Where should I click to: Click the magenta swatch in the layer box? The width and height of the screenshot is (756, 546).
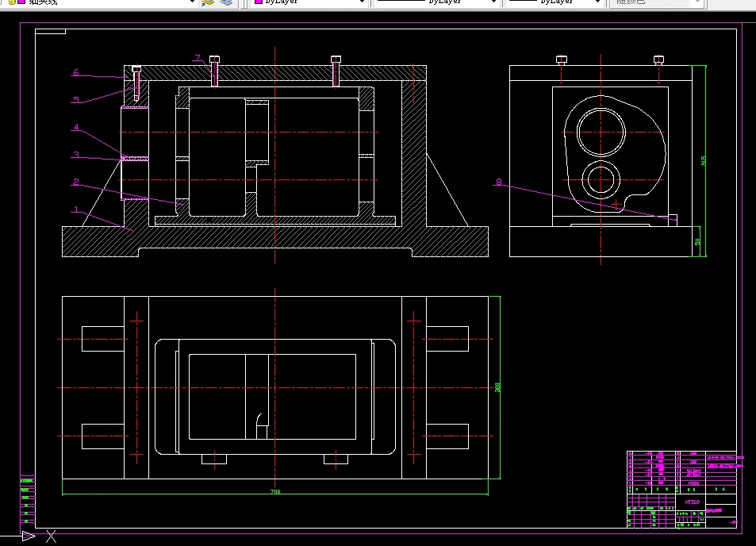point(21,2)
